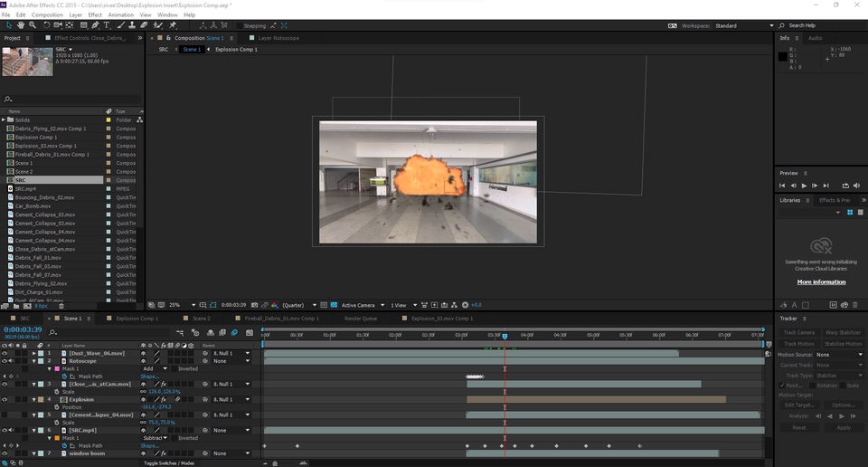The height and width of the screenshot is (467, 868).
Task: Show the Cement_Collapse_04.mov layer video switch
Action: tap(5, 415)
